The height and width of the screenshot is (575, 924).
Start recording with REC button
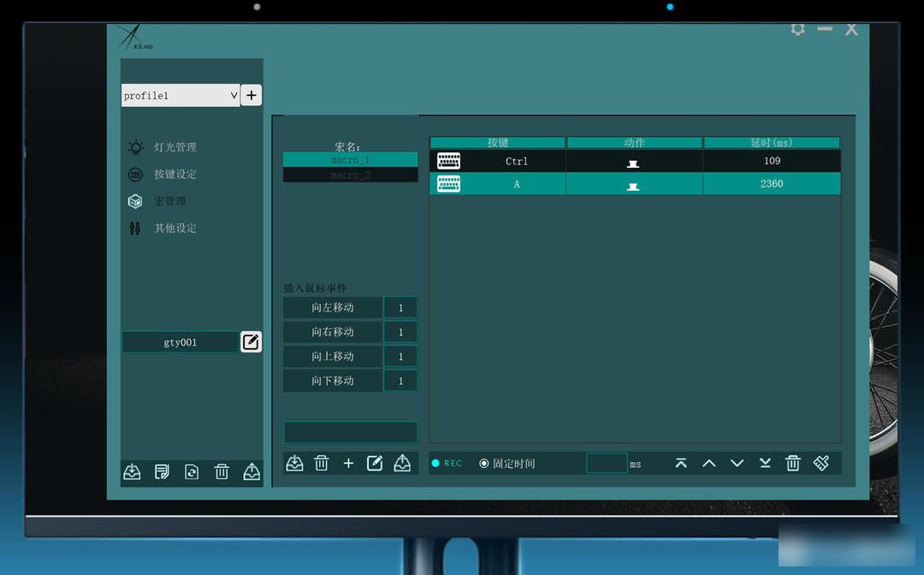(x=447, y=464)
